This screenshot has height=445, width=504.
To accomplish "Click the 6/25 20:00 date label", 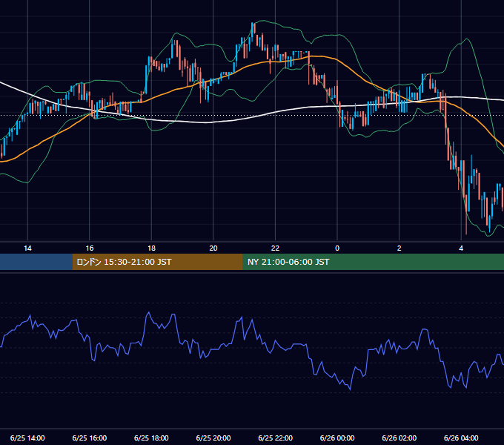I will (213, 438).
